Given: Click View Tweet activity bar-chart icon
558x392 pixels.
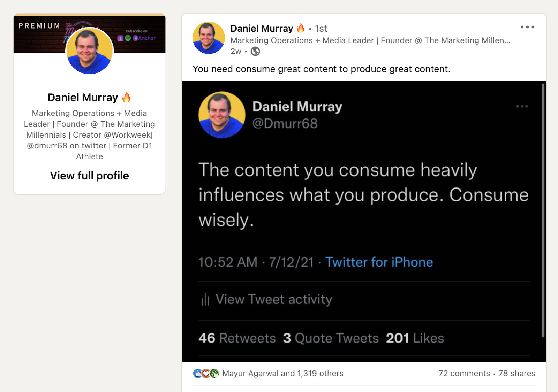Looking at the screenshot, I should pyautogui.click(x=205, y=299).
